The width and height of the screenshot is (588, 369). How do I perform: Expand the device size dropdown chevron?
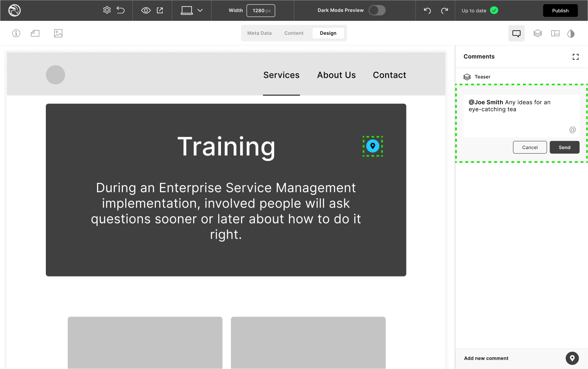(200, 10)
